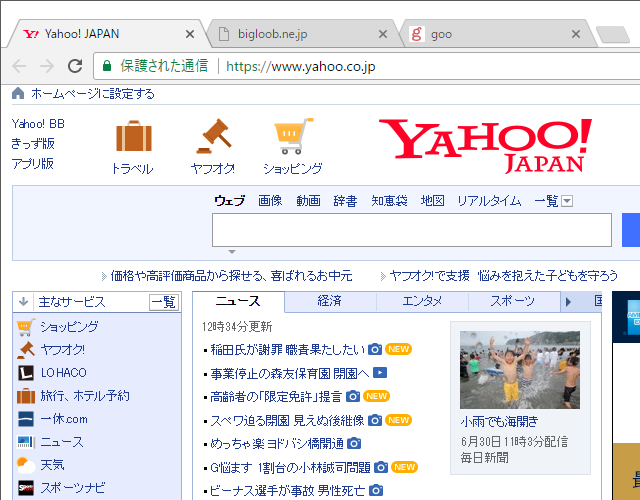Choose 知恵袋 search category

389,201
